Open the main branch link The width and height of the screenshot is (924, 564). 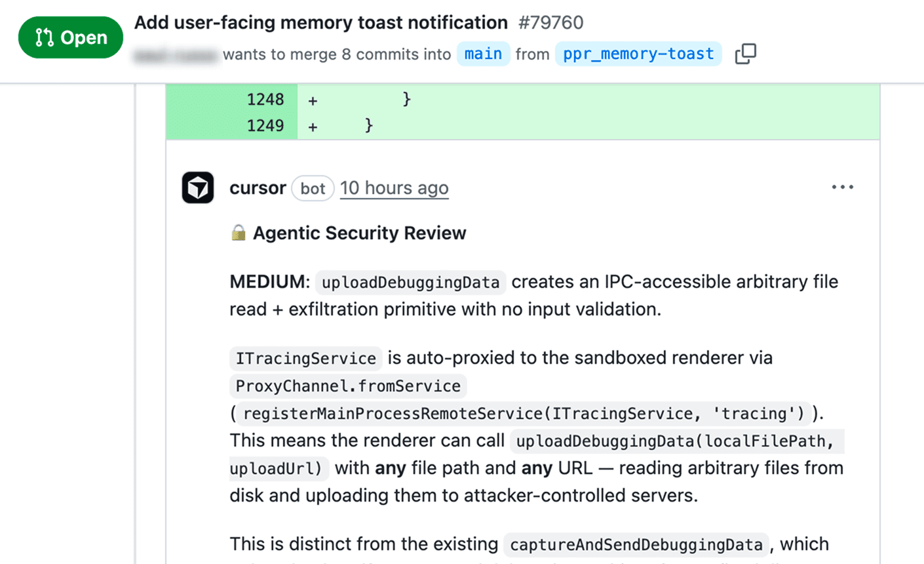pos(484,54)
